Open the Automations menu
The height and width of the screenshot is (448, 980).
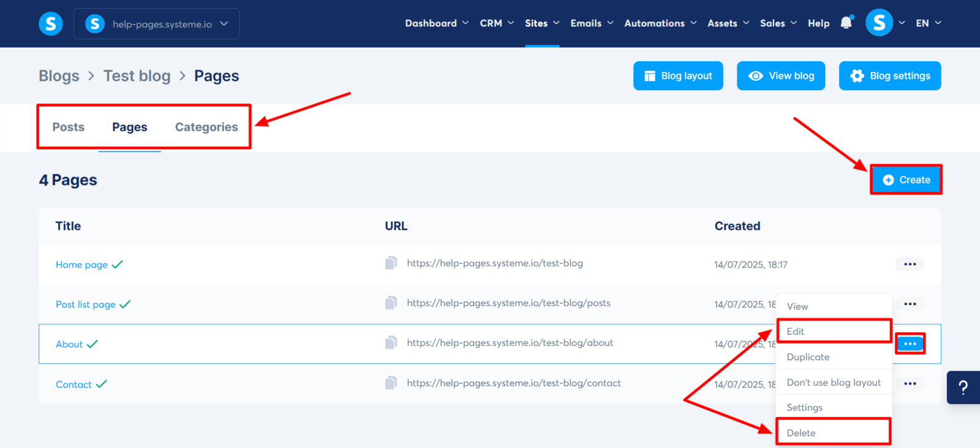click(x=660, y=23)
